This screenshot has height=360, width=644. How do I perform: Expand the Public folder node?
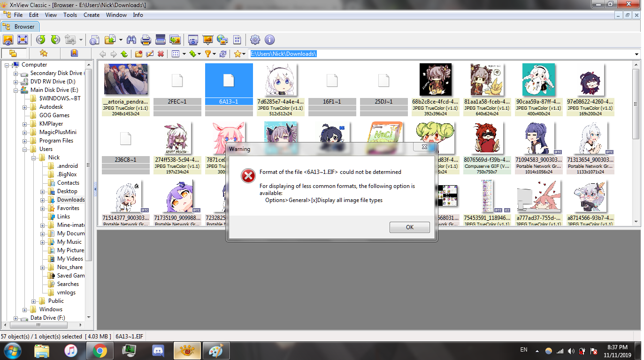(x=34, y=301)
